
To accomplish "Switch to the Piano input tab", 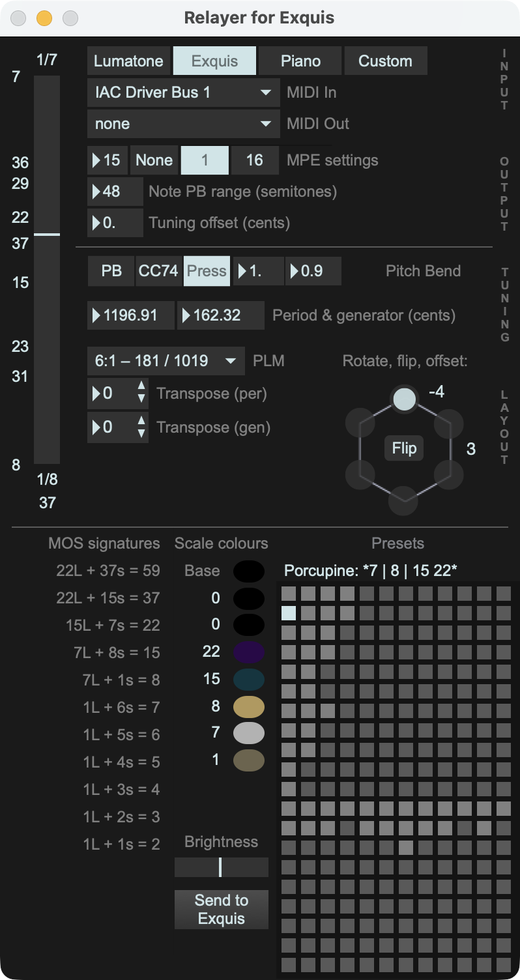I will (x=300, y=61).
